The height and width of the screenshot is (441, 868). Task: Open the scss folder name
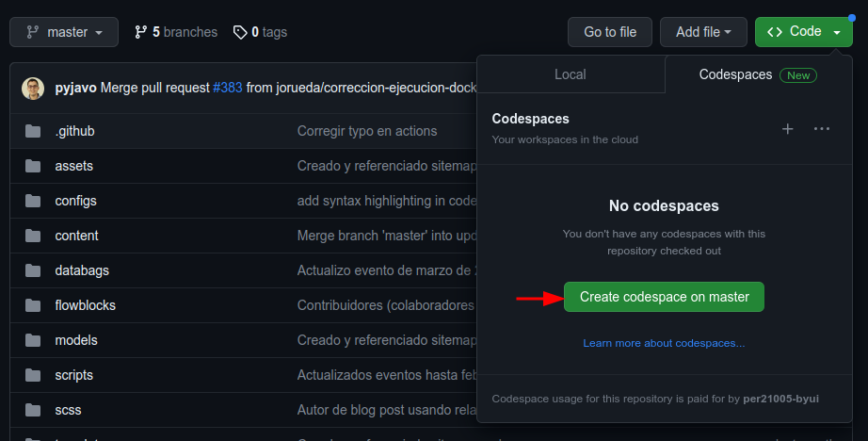click(x=68, y=411)
